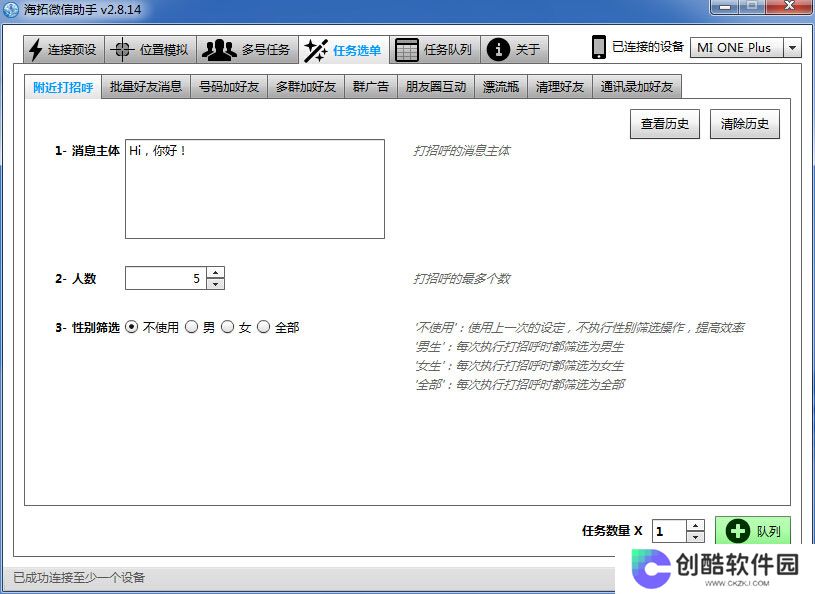
Task: Select the 全部 gender filter radio
Action: 264,327
